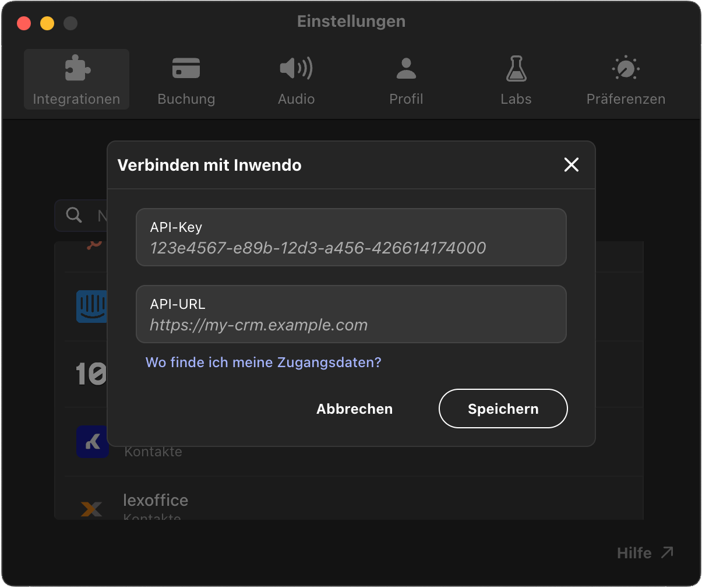Click the lexoffice logo icon

(91, 509)
